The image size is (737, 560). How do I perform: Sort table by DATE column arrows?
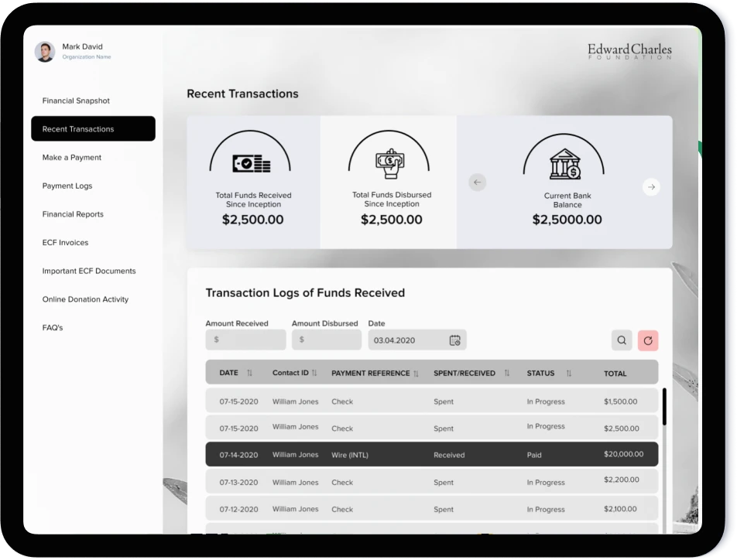249,373
